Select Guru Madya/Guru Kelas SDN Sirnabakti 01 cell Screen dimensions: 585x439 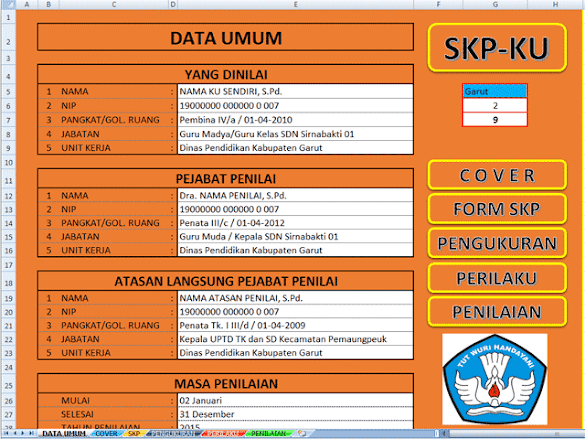coord(295,134)
